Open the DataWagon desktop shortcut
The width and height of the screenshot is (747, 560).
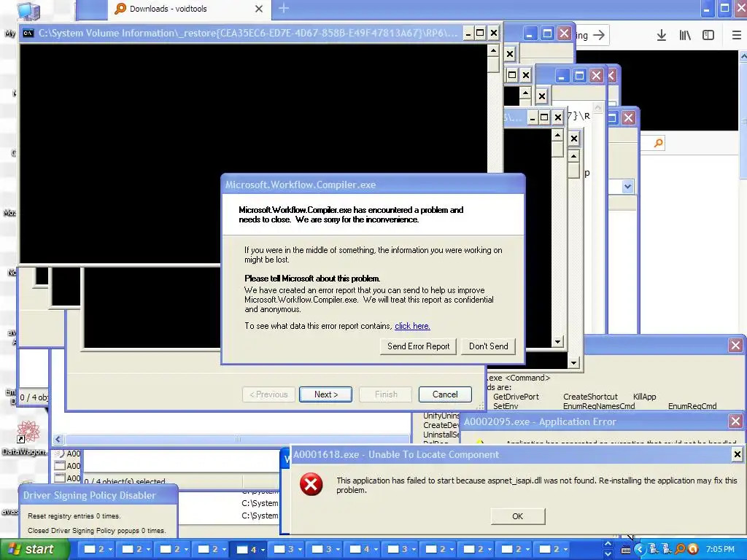point(27,437)
